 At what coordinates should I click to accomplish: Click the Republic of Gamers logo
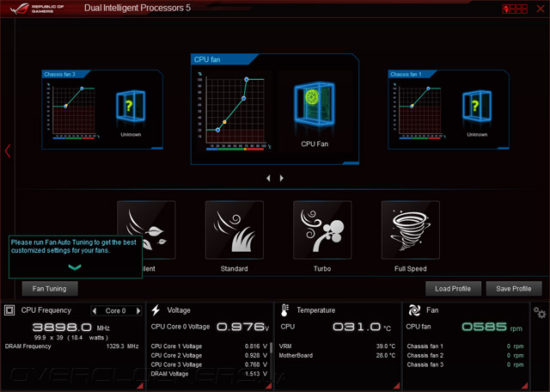coord(37,9)
